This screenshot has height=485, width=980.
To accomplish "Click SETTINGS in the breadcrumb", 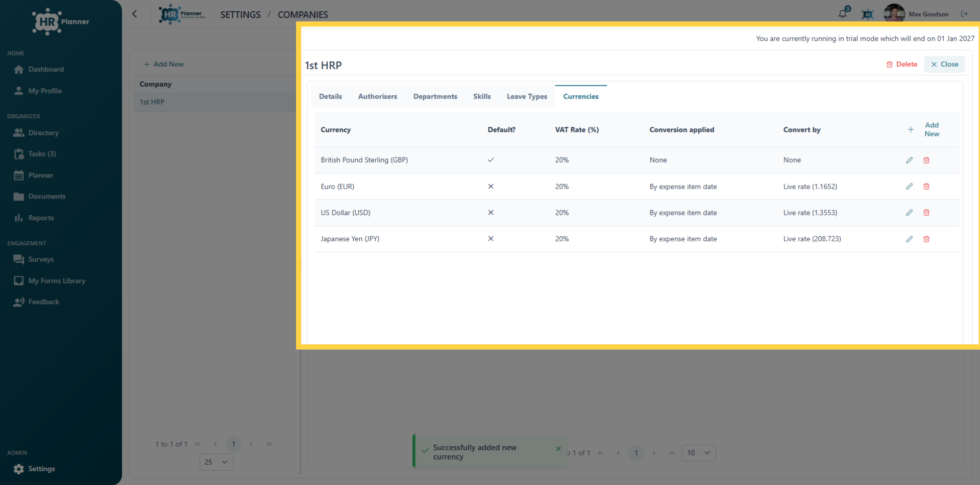I will pyautogui.click(x=240, y=15).
